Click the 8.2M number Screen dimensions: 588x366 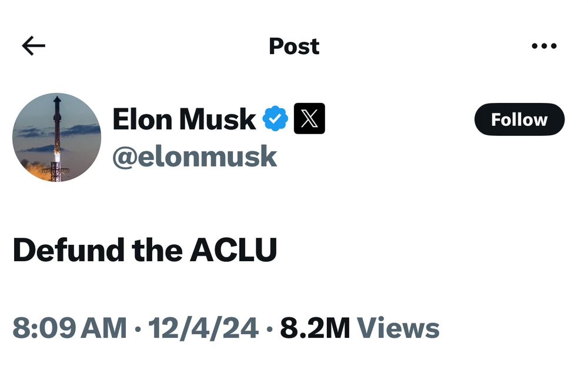pos(315,328)
